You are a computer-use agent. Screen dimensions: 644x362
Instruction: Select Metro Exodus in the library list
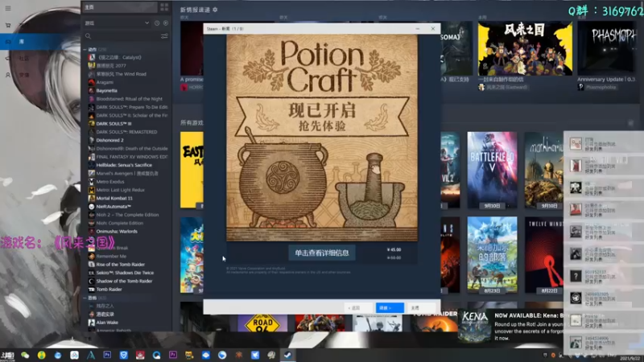(110, 182)
